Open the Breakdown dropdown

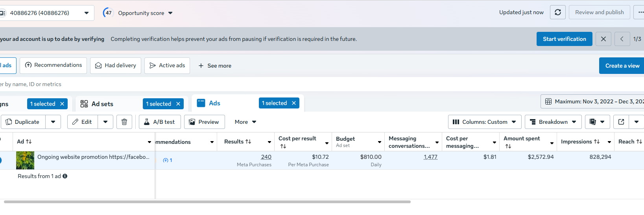[x=553, y=122]
